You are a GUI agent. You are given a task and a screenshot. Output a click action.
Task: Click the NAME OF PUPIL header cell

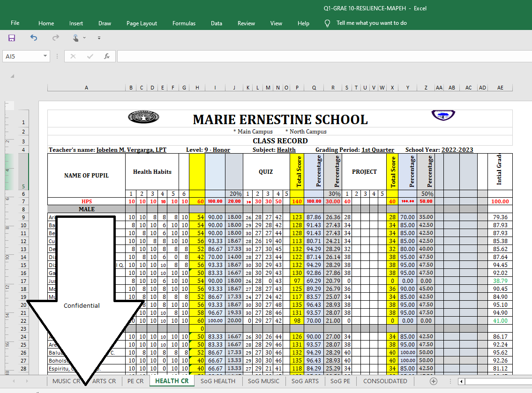[x=87, y=175]
